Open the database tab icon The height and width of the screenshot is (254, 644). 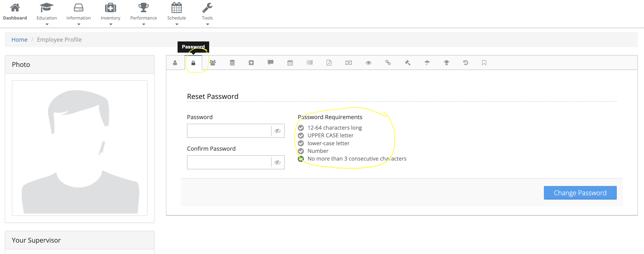pyautogui.click(x=232, y=63)
